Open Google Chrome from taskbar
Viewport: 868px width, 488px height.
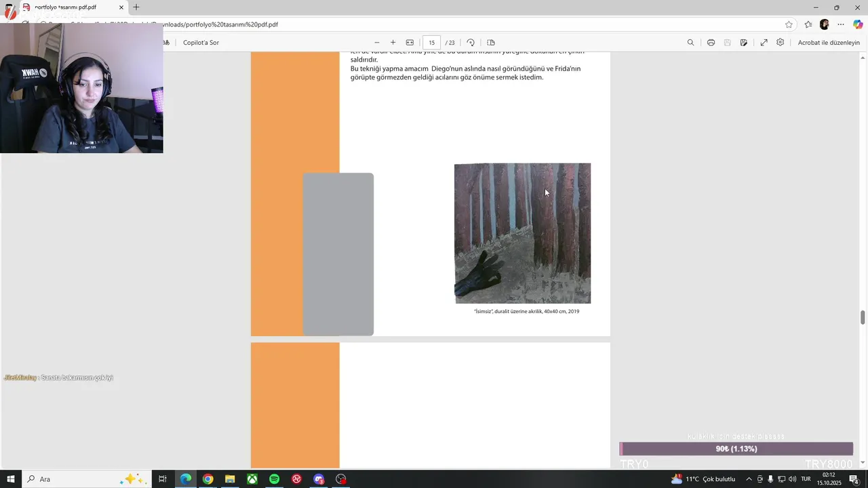(208, 479)
